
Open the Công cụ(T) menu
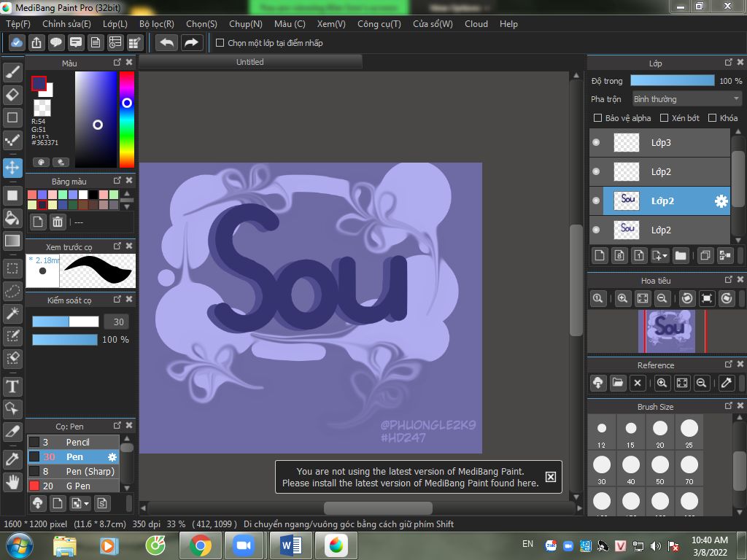[379, 24]
